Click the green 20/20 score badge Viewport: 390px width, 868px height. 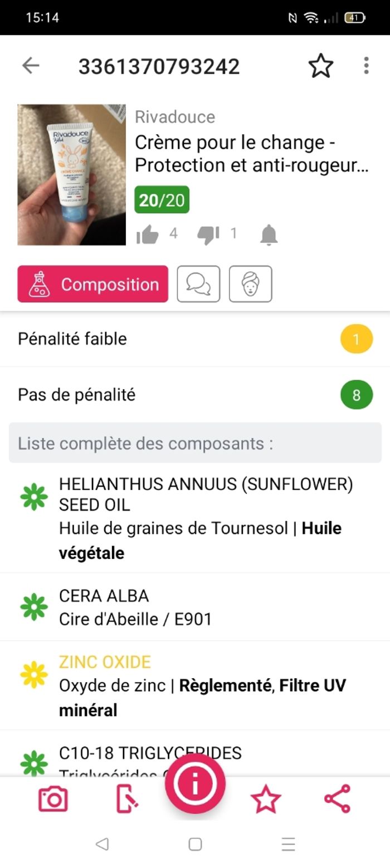[x=162, y=200]
